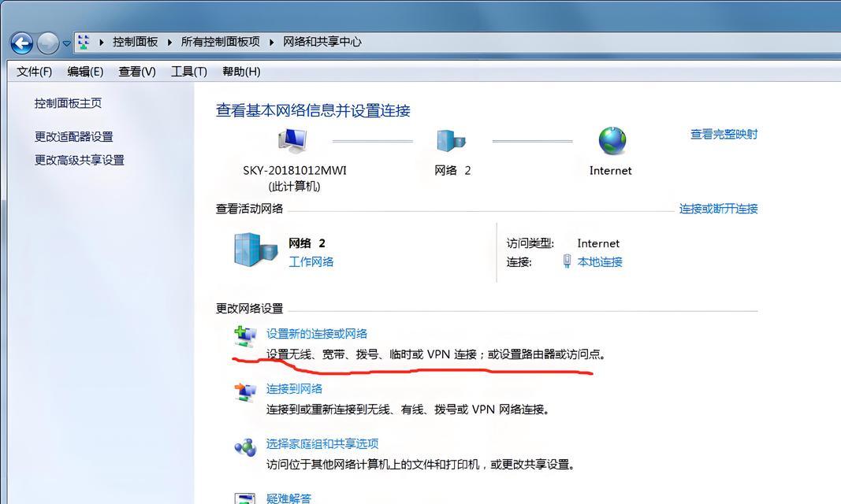Screen dimensions: 841x504
Task: Click the 网络 2 icon in the network map
Action: point(452,140)
